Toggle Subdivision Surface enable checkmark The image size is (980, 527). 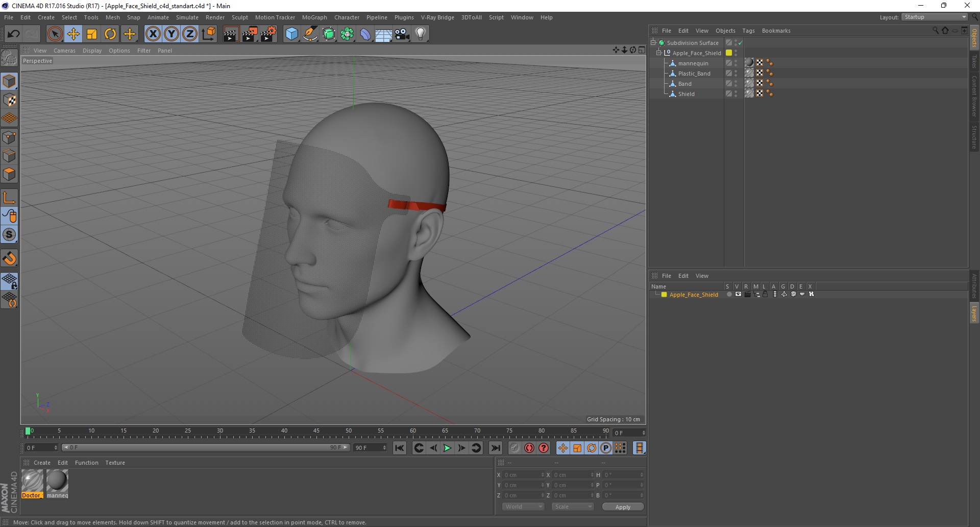coord(741,43)
